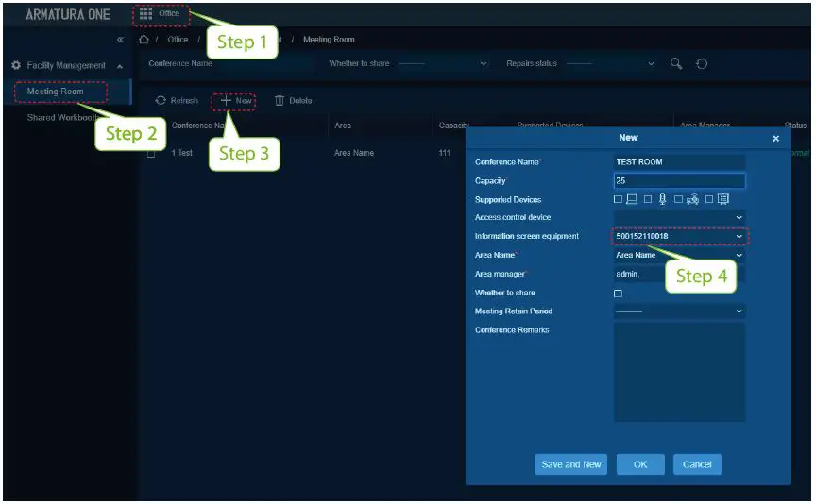
Task: Check the projector/laptop device checkbox
Action: coord(619,199)
